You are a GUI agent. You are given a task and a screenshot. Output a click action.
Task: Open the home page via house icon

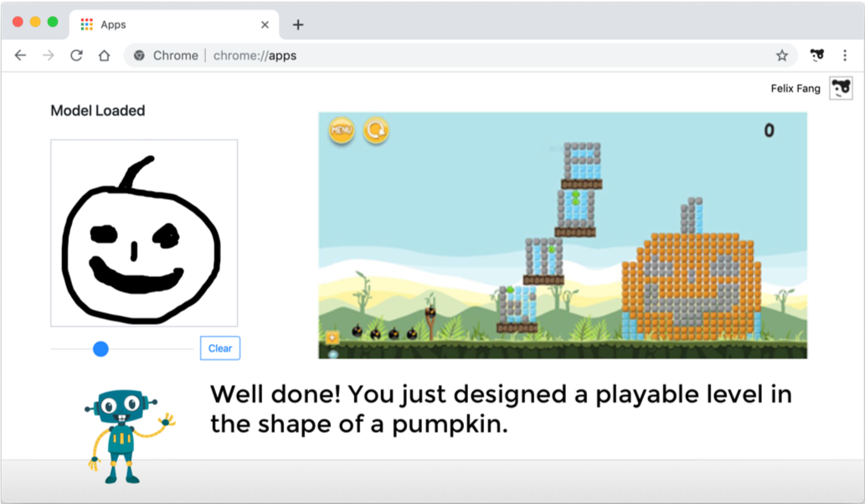(105, 55)
